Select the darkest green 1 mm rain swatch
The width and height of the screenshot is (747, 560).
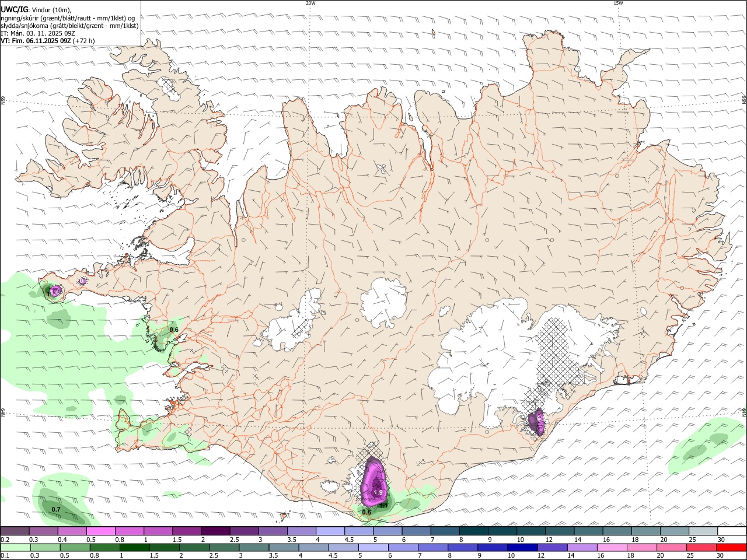134,547
